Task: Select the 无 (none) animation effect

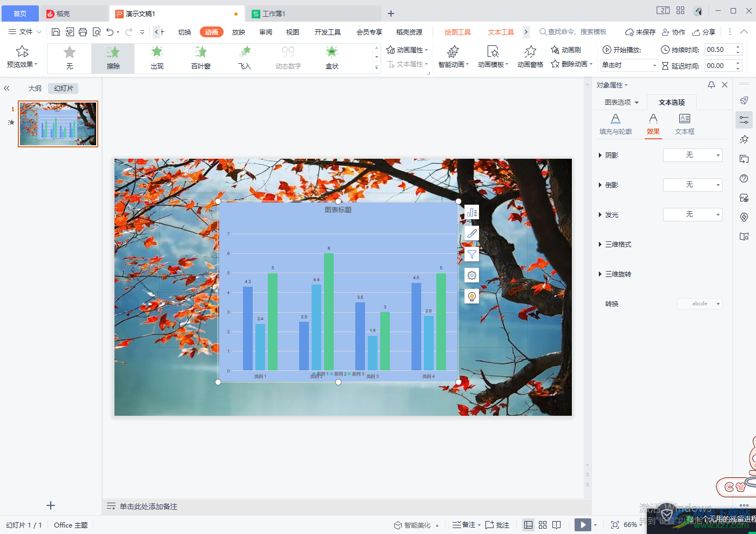Action: click(x=70, y=58)
